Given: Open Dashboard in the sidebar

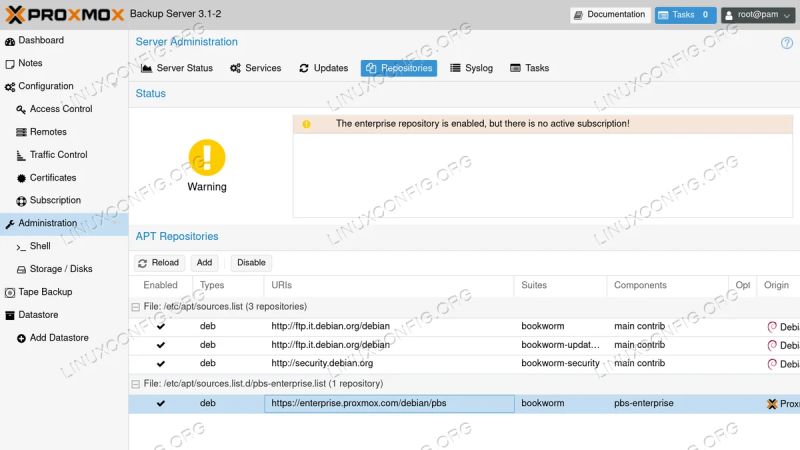Looking at the screenshot, I should (64, 40).
